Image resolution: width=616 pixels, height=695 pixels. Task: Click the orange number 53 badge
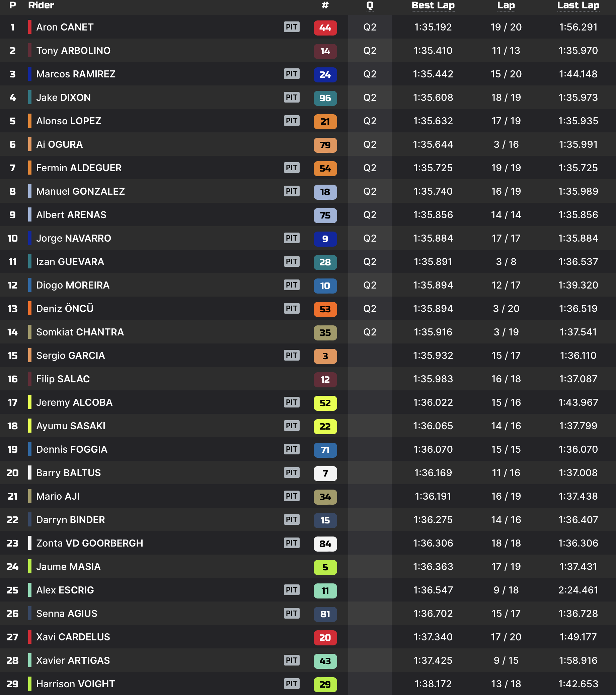pos(325,309)
